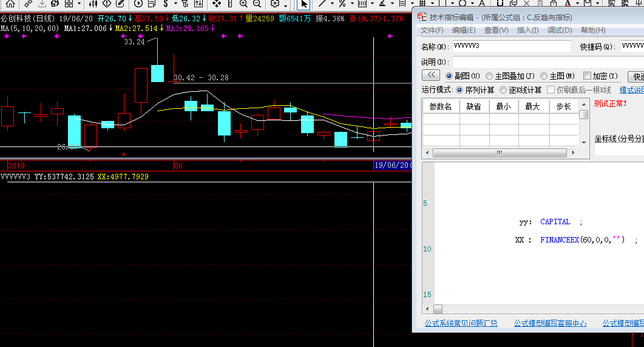Select the vertical ruler measure tool
The height and width of the screenshot is (347, 644).
click(230, 4)
